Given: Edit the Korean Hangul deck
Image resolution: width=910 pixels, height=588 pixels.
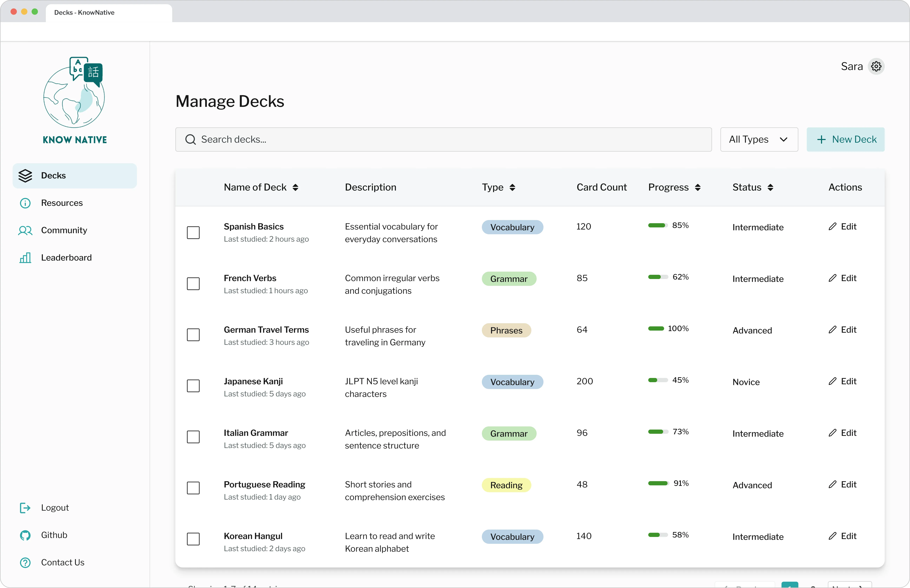Looking at the screenshot, I should [x=842, y=536].
